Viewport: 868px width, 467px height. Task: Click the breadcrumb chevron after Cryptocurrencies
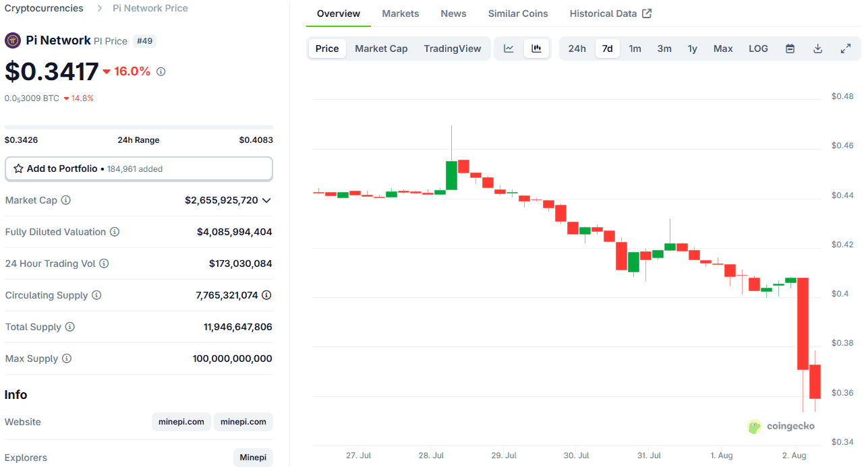click(98, 8)
